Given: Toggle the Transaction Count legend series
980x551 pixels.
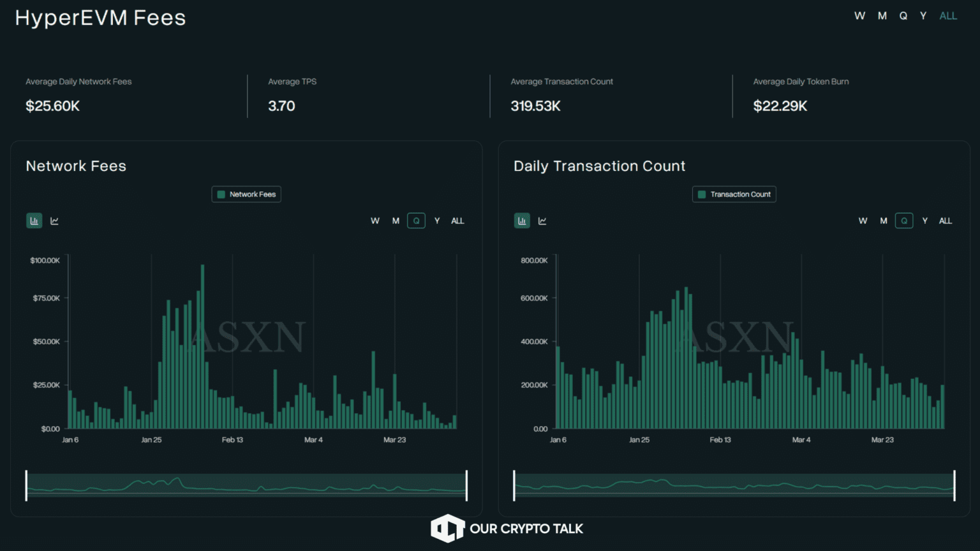Looking at the screenshot, I should pyautogui.click(x=734, y=195).
